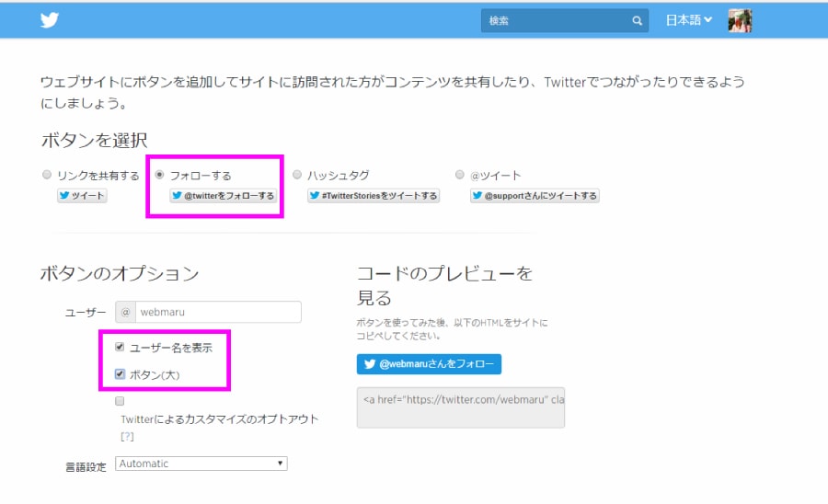
Task: Open the 言語設定 Automatic dropdown
Action: 201,464
